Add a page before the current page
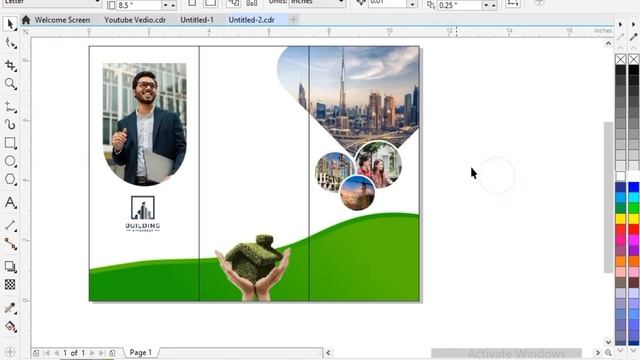The height and width of the screenshot is (360, 640). pyautogui.click(x=36, y=353)
